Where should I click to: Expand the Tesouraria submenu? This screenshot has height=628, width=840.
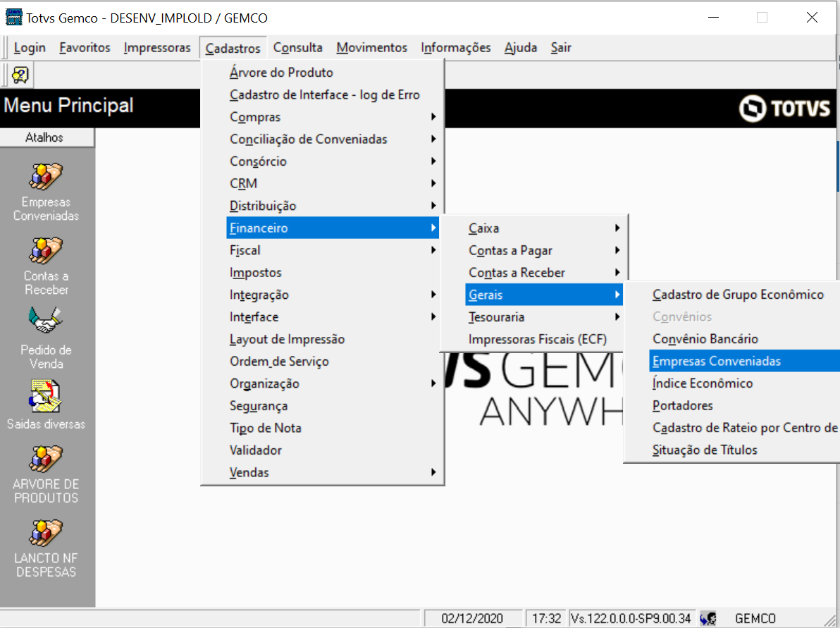(x=544, y=317)
